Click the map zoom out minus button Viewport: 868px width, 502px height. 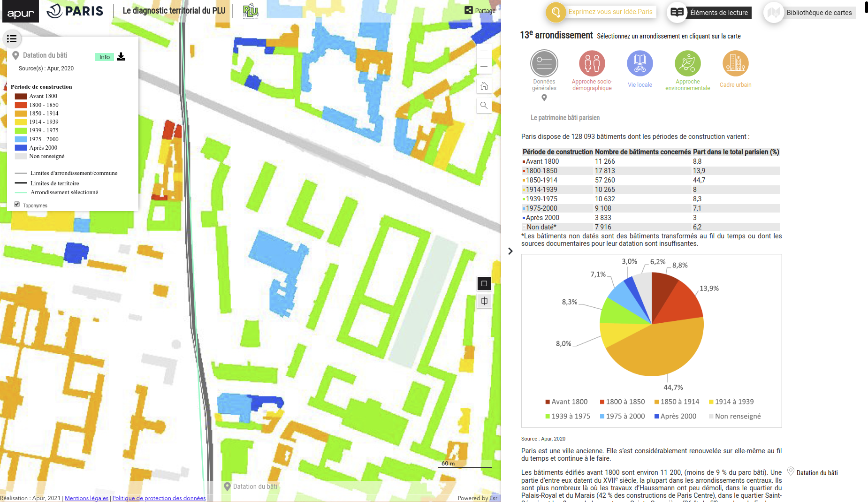coord(484,67)
